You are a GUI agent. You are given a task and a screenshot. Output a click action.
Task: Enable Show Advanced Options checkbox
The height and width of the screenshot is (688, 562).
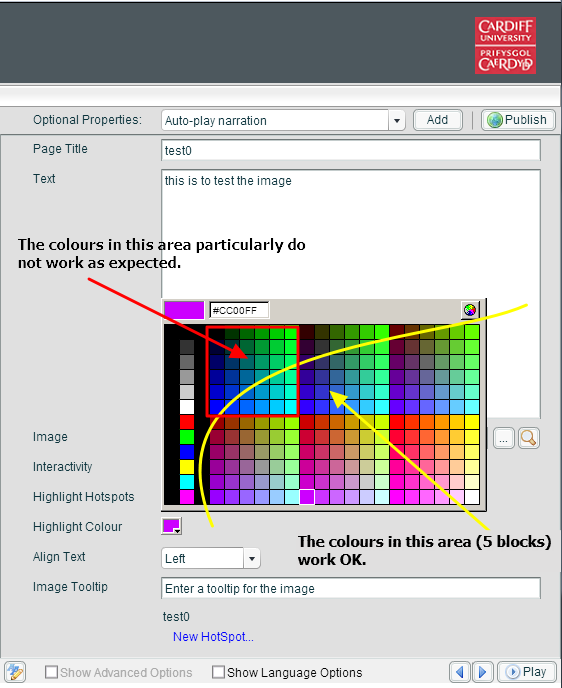(51, 672)
